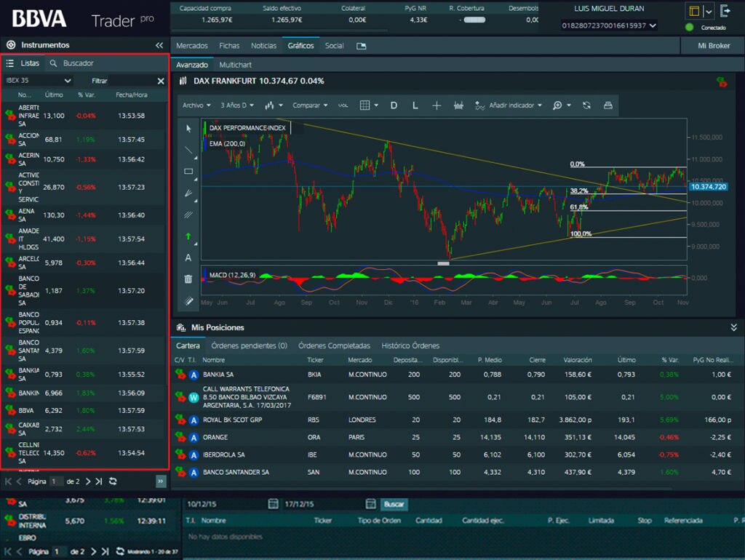
Task: Select the parallel channel drawing tool
Action: [x=188, y=215]
